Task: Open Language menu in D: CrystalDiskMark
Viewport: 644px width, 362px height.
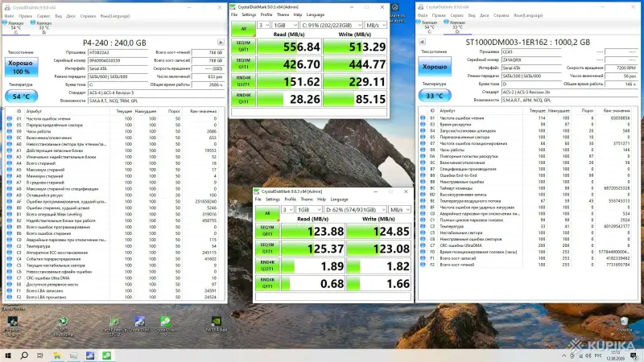Action: [339, 200]
